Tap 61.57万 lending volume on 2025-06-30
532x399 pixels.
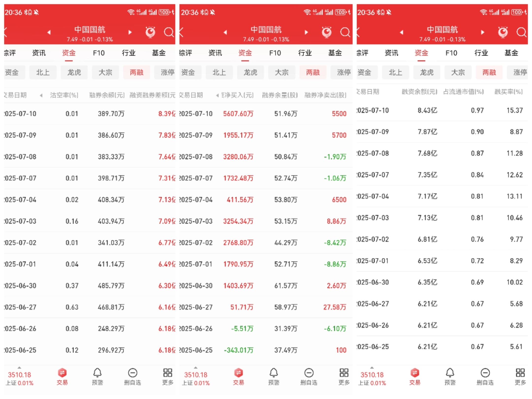click(x=286, y=286)
